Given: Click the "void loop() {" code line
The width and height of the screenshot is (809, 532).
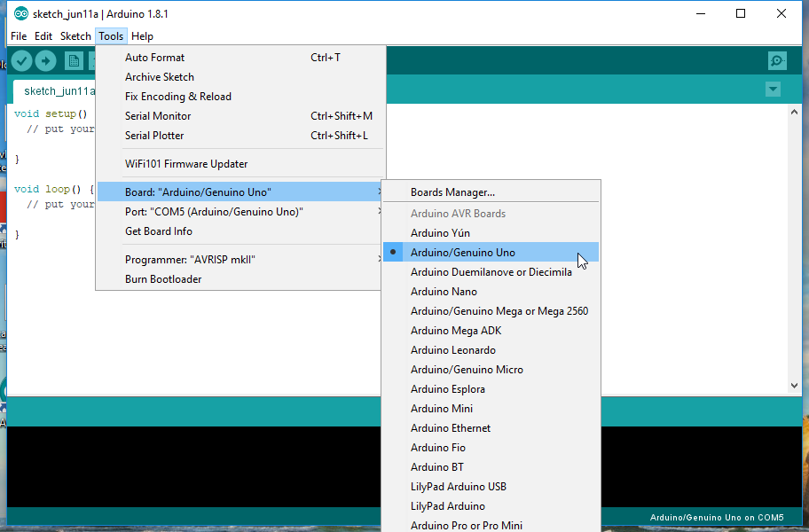Looking at the screenshot, I should [54, 189].
